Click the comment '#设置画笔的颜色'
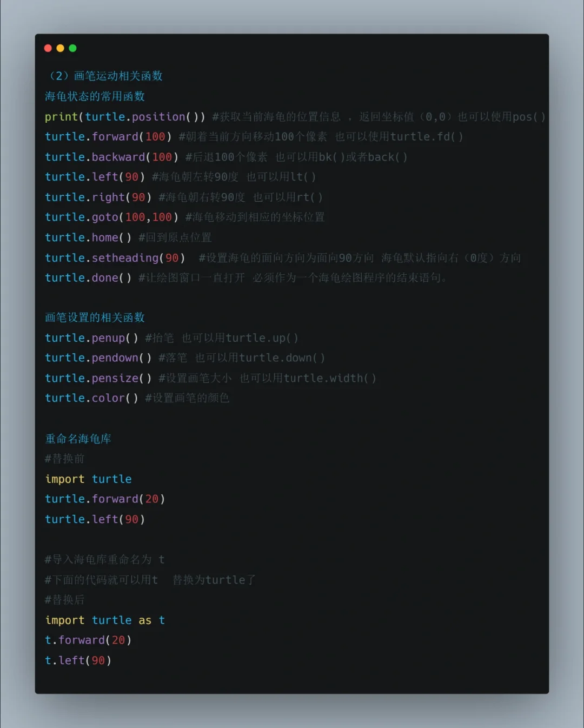Viewport: 584px width, 728px height. (x=187, y=398)
